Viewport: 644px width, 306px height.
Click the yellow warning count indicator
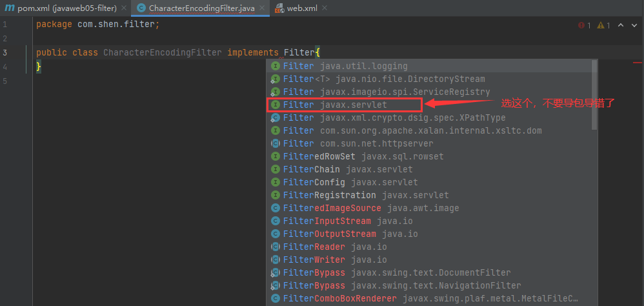click(x=604, y=25)
